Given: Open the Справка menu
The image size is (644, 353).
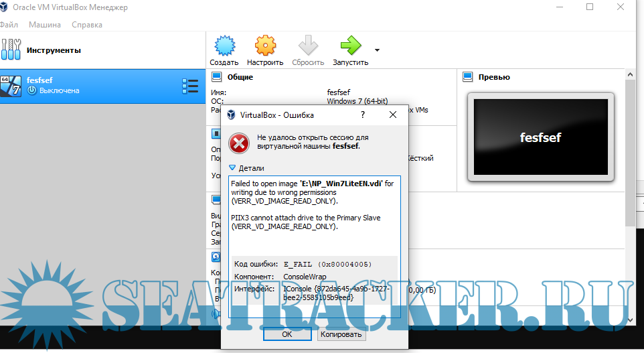Looking at the screenshot, I should (86, 25).
